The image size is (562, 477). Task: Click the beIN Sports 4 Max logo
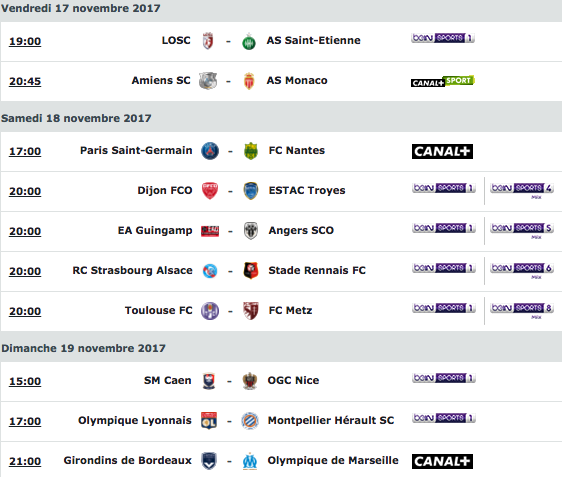pos(522,190)
